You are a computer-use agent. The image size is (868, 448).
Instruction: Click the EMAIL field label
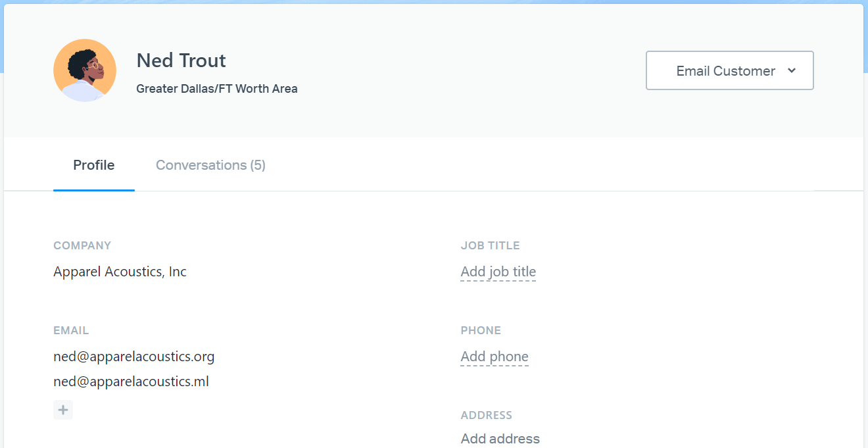tap(71, 330)
